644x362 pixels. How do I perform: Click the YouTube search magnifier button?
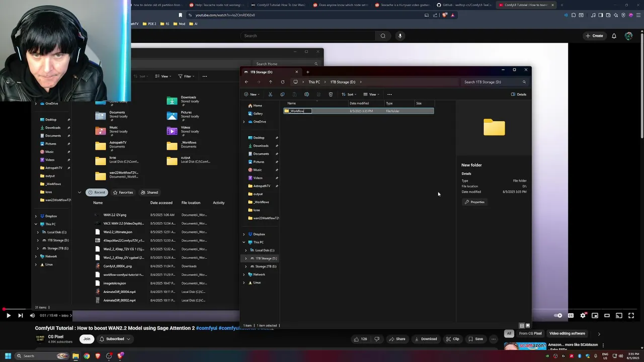tap(383, 36)
